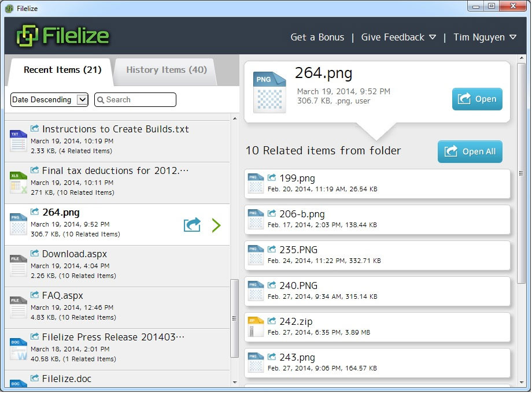Click the small share icon beside Instructions to Create Builds.txt
This screenshot has width=532, height=393.
click(35, 128)
